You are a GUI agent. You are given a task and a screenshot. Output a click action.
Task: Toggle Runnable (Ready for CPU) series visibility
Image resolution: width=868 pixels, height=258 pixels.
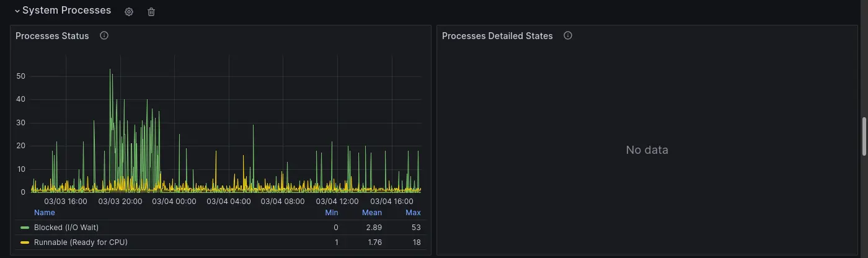pyautogui.click(x=81, y=242)
